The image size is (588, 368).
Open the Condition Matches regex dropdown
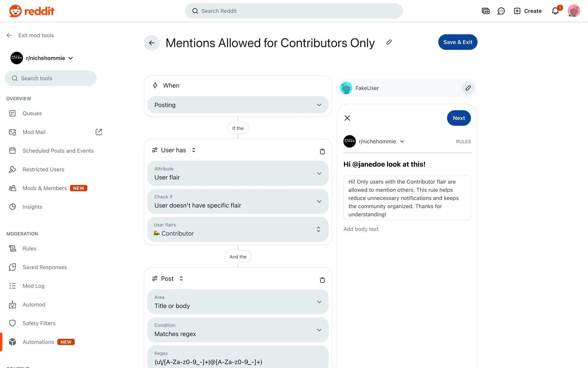pyautogui.click(x=238, y=330)
